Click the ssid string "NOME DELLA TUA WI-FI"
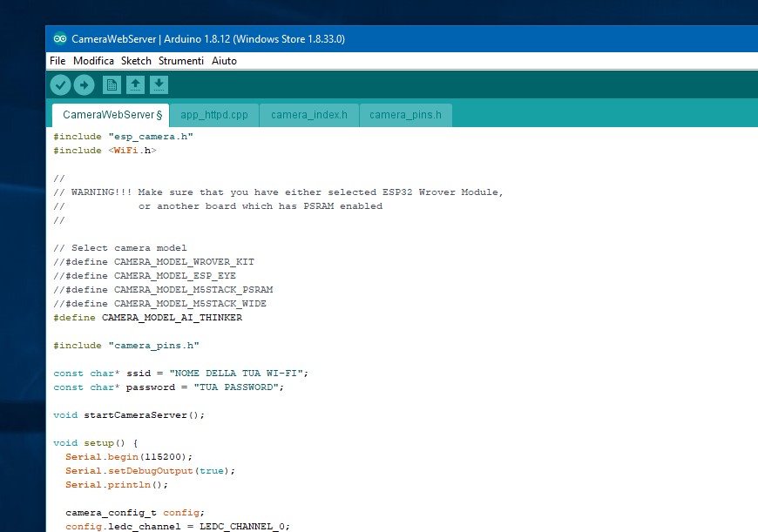The height and width of the screenshot is (532, 758). pos(236,374)
